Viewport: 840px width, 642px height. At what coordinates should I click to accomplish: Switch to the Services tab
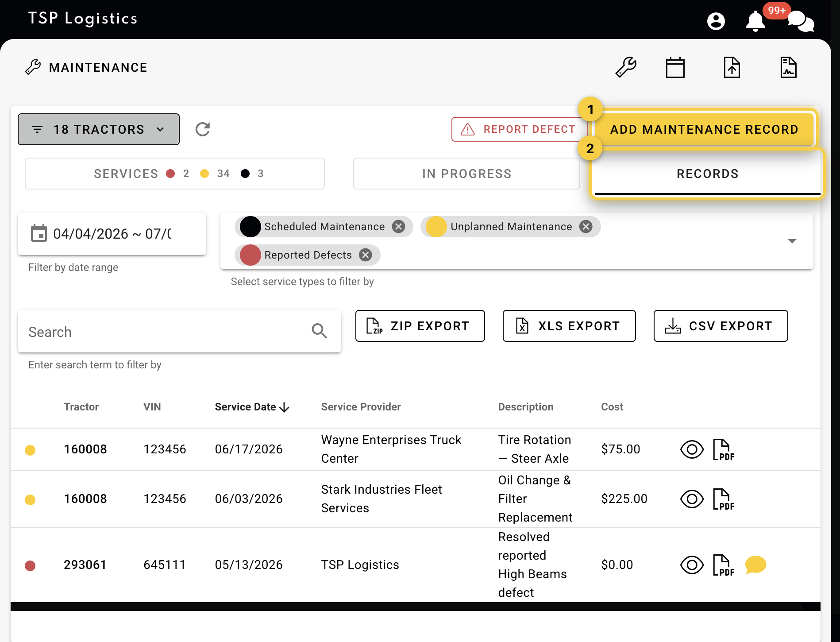click(x=175, y=174)
